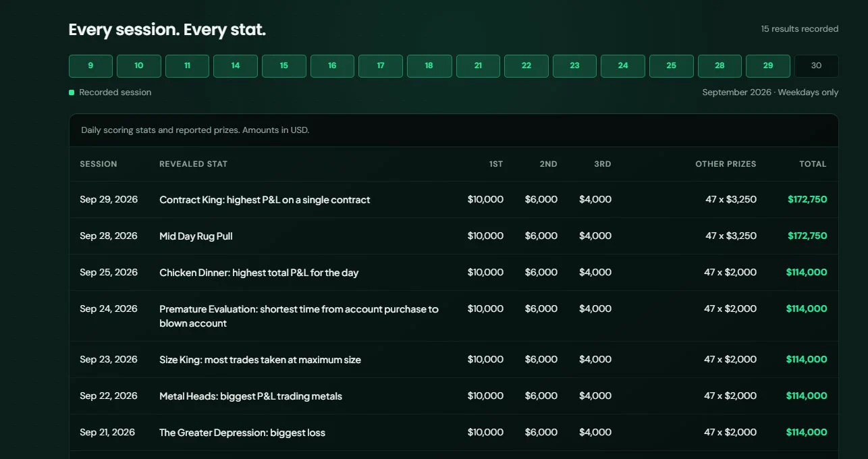Screen dimensions: 868x459
Task: Click $114,000 total for Sep 21
Action: [807, 433]
